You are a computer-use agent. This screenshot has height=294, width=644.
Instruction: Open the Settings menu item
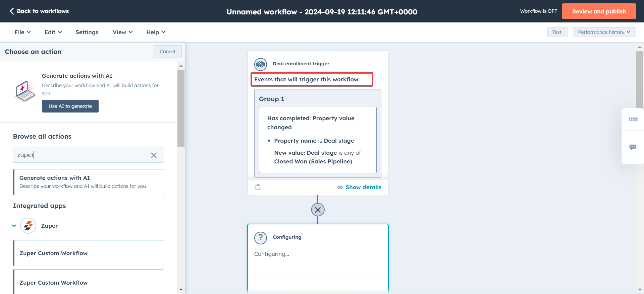(87, 32)
